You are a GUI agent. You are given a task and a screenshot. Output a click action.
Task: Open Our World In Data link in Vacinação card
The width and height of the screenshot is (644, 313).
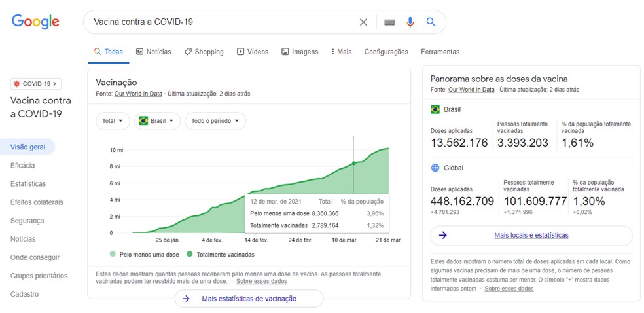pyautogui.click(x=138, y=94)
